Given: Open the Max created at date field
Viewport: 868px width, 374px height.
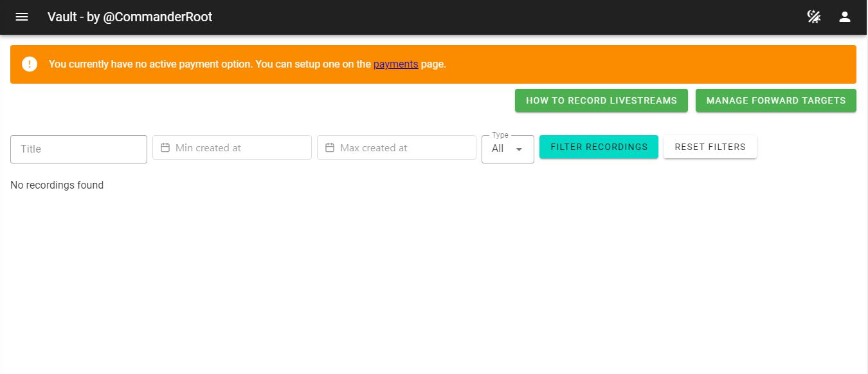Looking at the screenshot, I should [x=397, y=147].
